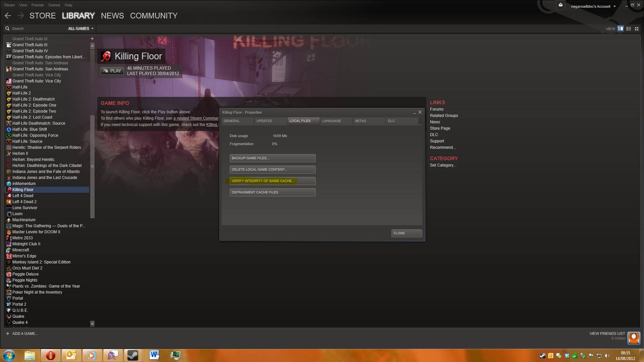Click the Steam icon in the taskbar

pos(133,355)
